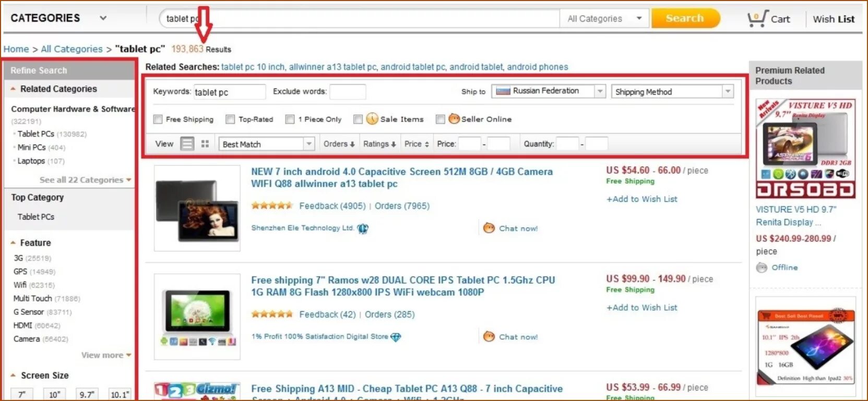This screenshot has width=868, height=401.
Task: Open the Best Match sort dropdown
Action: pyautogui.click(x=266, y=144)
